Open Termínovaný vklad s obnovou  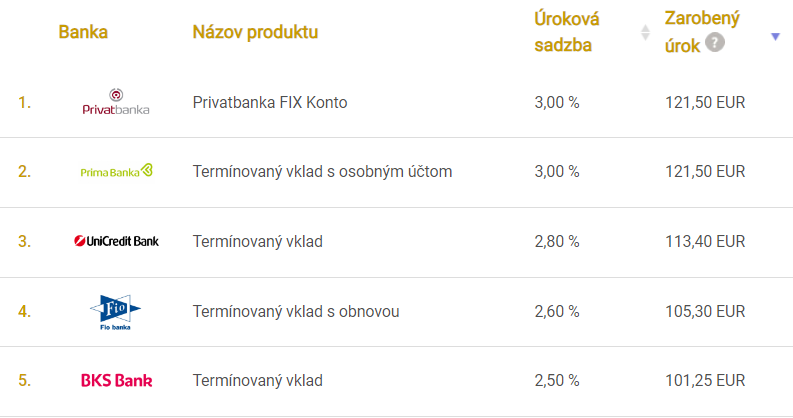(296, 311)
